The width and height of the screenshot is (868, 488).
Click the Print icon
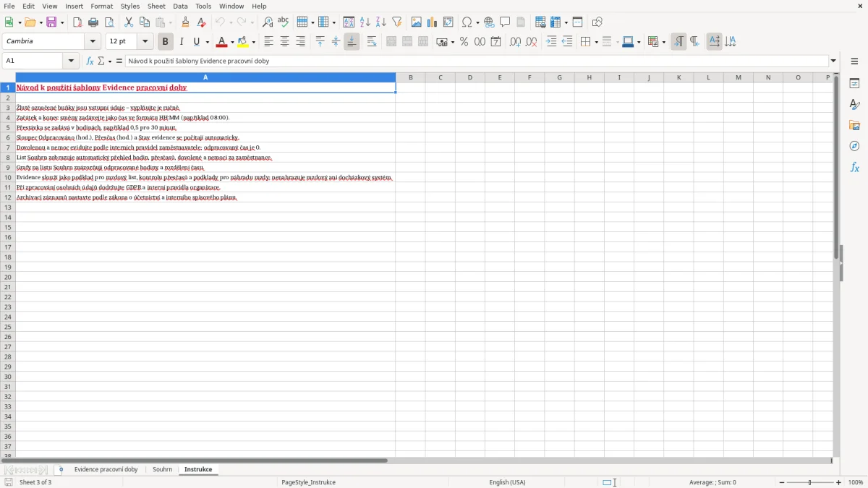pos(93,22)
